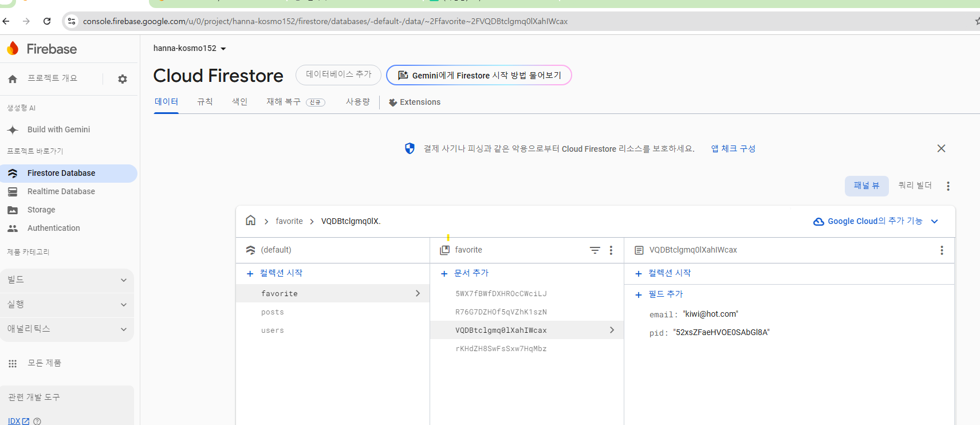Open favorite collection options menu
This screenshot has width=980, height=425.
pos(611,250)
